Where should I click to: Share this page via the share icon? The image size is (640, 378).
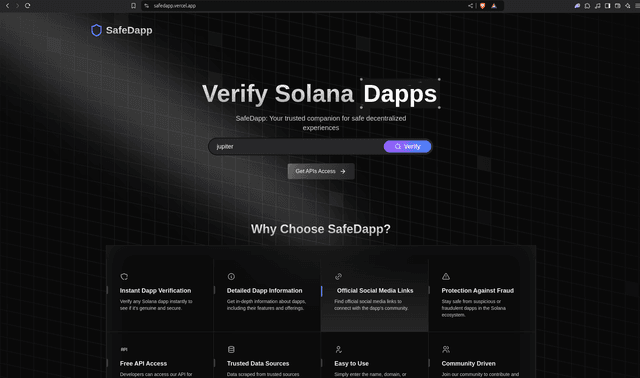coord(470,6)
